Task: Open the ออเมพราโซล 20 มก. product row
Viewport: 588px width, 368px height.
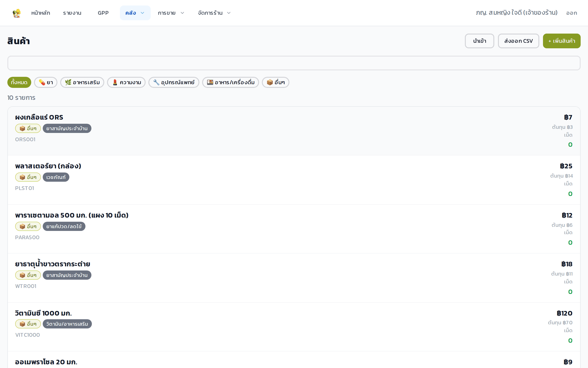Action: click(294, 360)
